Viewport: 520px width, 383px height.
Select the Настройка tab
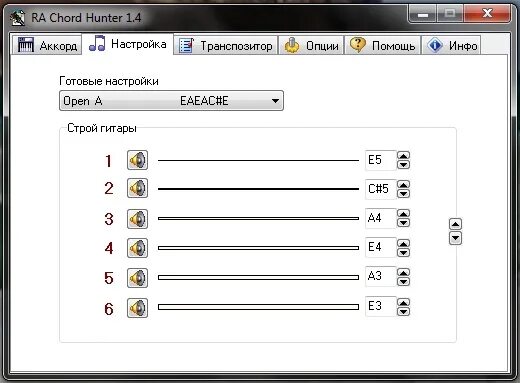coord(128,44)
